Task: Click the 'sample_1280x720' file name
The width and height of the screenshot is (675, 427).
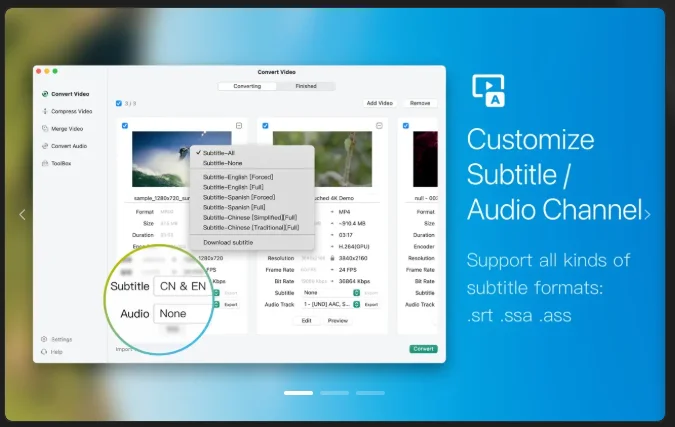Action: 161,198
